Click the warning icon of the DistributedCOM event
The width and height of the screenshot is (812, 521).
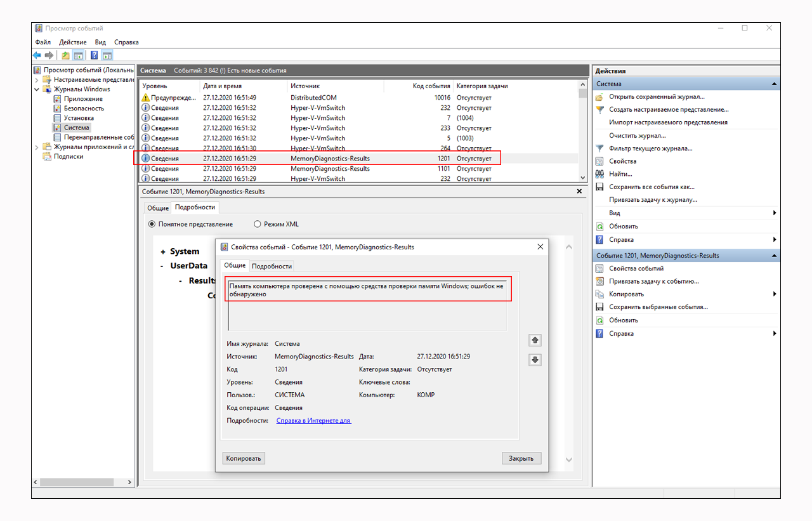coord(146,98)
